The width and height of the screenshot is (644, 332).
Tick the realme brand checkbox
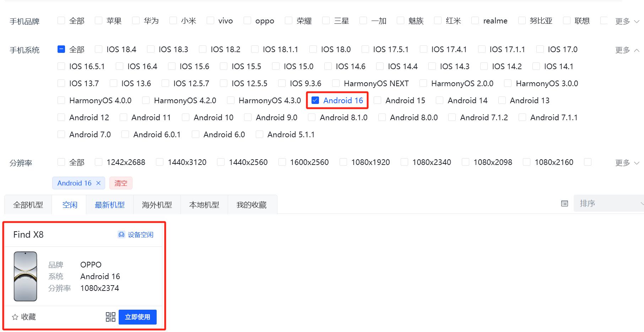click(475, 21)
